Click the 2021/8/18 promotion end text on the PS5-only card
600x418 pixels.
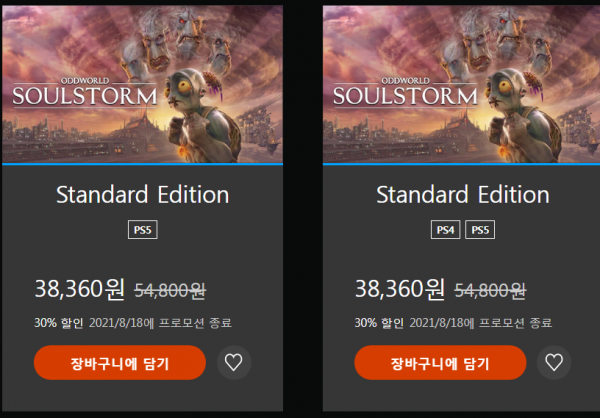(160, 323)
